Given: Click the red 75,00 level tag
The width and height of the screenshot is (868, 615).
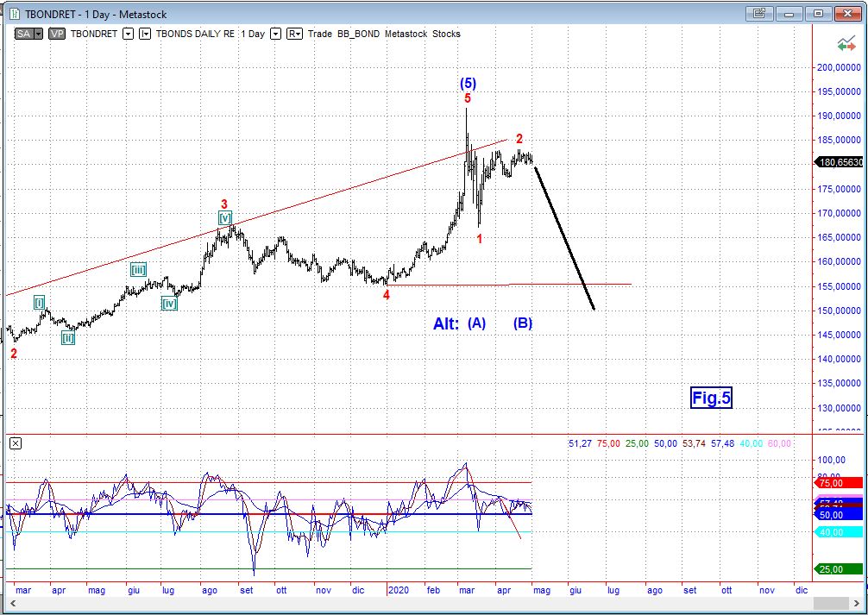Looking at the screenshot, I should [x=840, y=483].
